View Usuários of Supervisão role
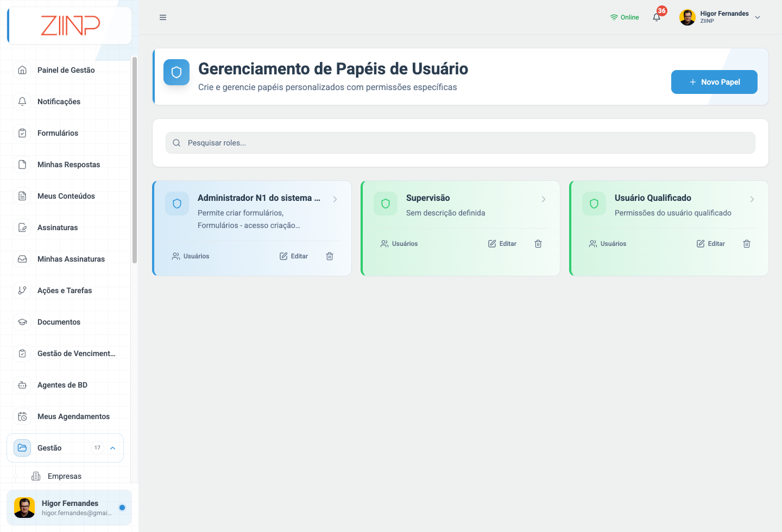This screenshot has height=532, width=782. [399, 244]
